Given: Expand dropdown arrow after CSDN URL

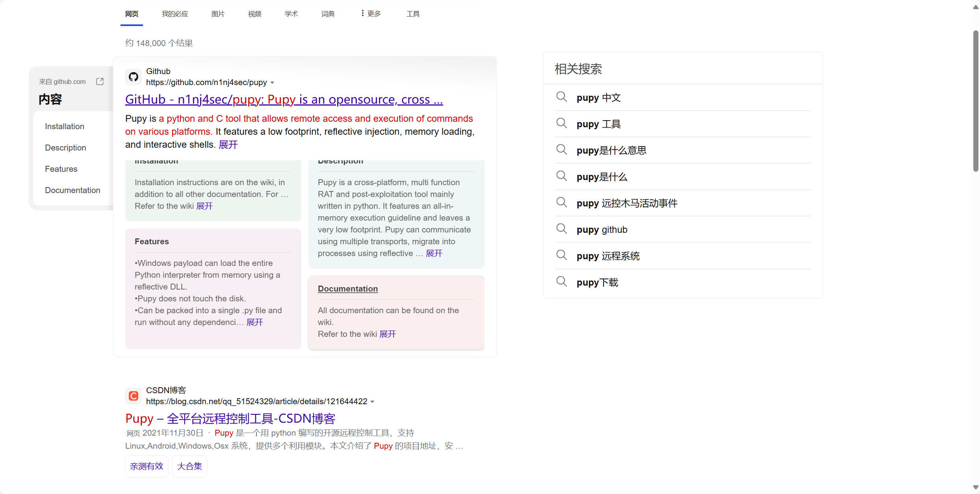Looking at the screenshot, I should tap(373, 402).
